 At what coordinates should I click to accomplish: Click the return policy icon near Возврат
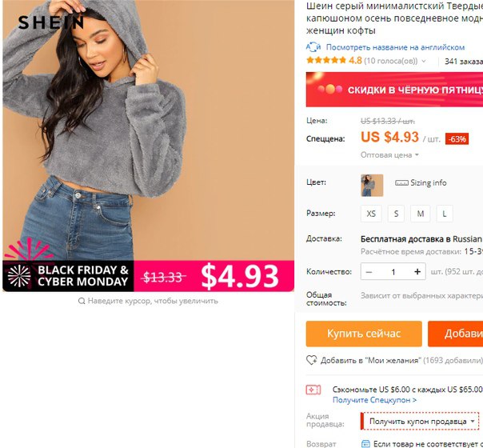point(365,444)
